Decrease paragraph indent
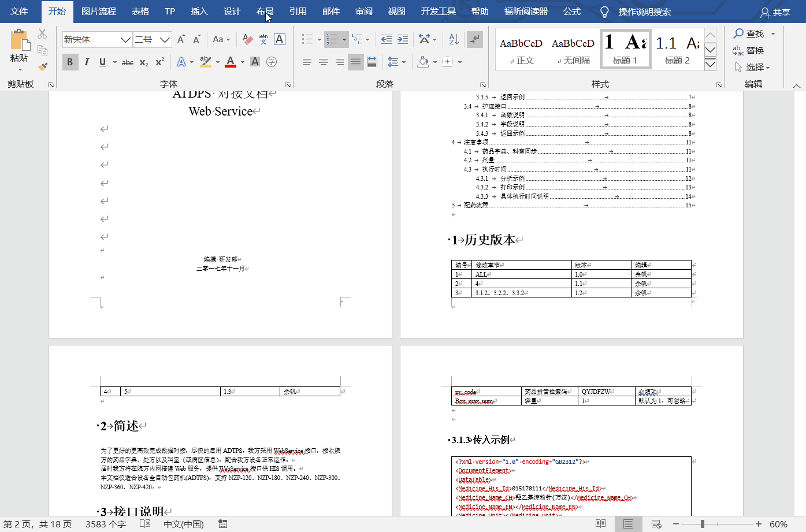Screen dimensions: 806x532 pos(387,39)
